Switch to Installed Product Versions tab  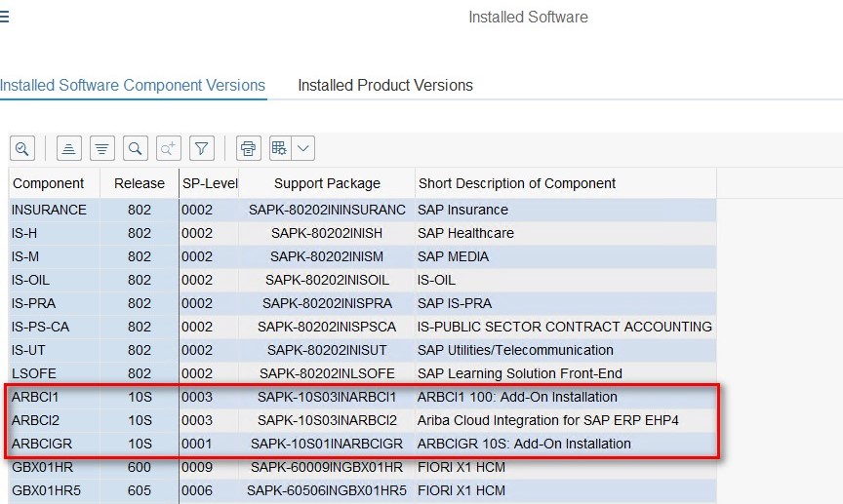(385, 86)
